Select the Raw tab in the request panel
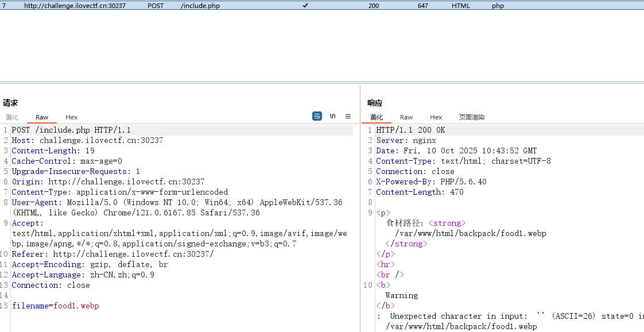Viewport: 644px width, 332px height. (41, 117)
